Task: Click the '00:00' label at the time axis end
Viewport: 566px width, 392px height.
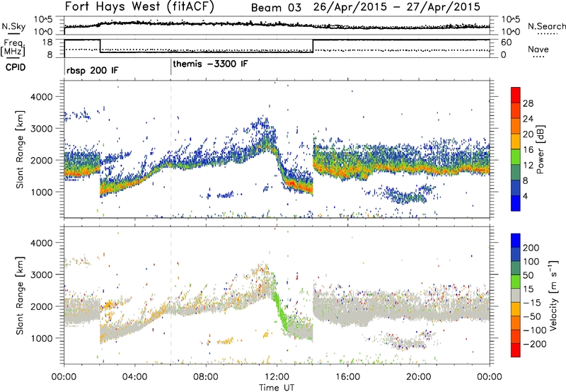Action: (x=490, y=377)
